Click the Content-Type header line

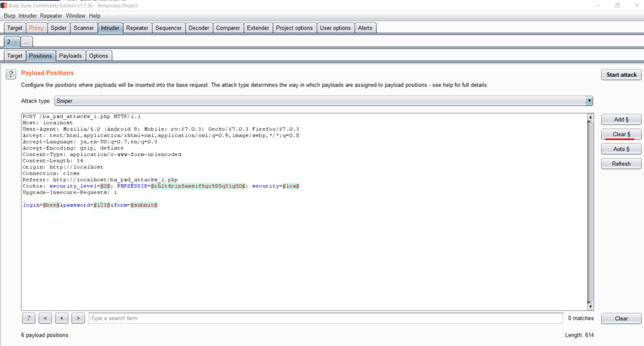[x=102, y=154]
